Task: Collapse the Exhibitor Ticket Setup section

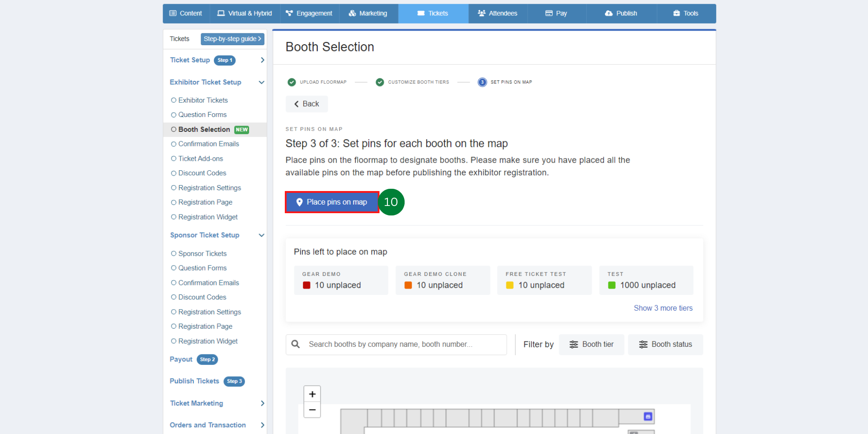Action: point(261,82)
